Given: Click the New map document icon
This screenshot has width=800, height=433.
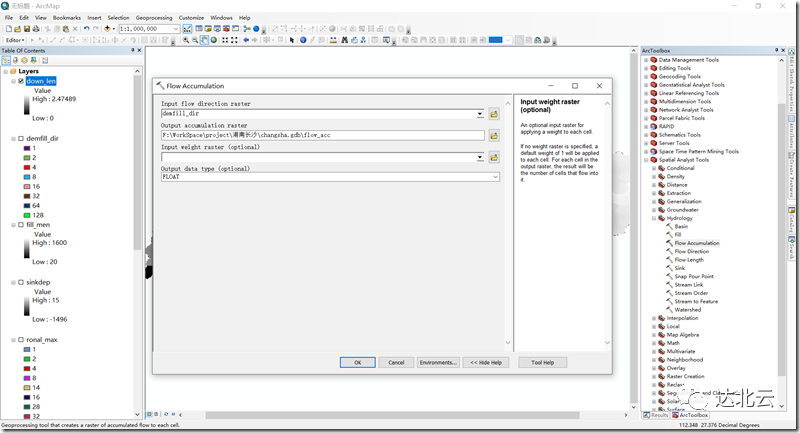Looking at the screenshot, I should click(9, 29).
